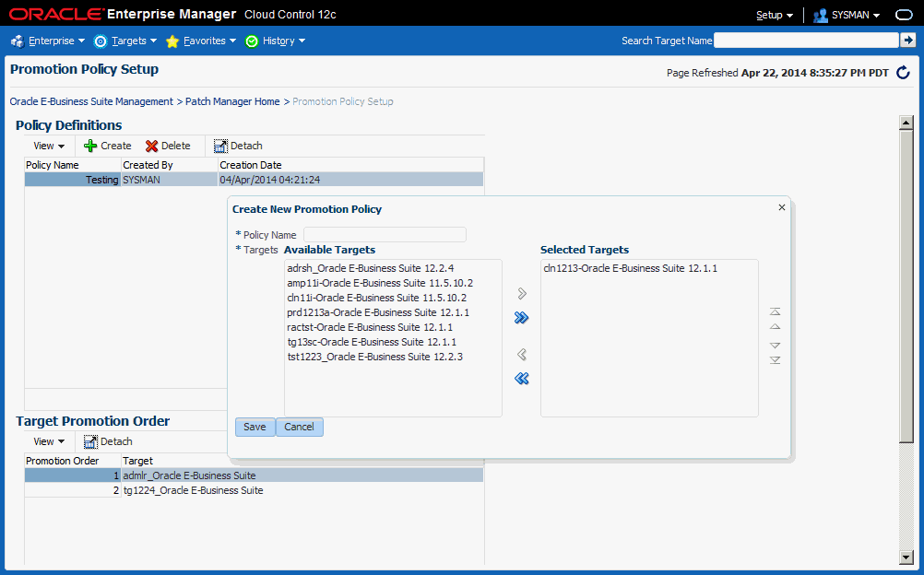924x575 pixels.
Task: Select tg13sc-Oracle E-Business Suite 12.1.1 target
Action: 372,342
